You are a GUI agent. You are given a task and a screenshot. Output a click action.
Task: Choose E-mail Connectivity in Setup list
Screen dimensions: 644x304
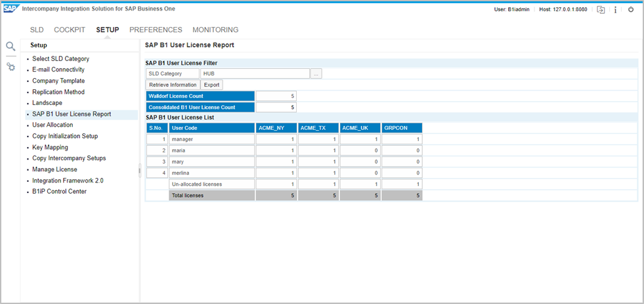(58, 70)
